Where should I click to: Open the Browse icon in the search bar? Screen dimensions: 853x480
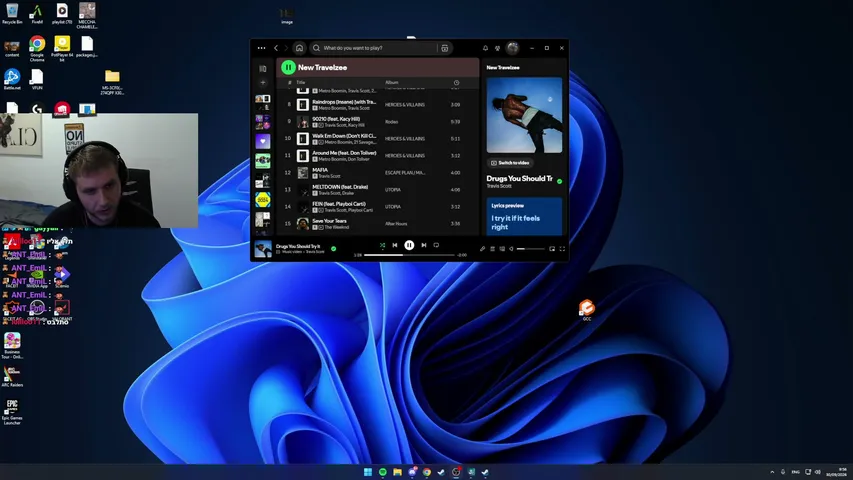pos(444,48)
